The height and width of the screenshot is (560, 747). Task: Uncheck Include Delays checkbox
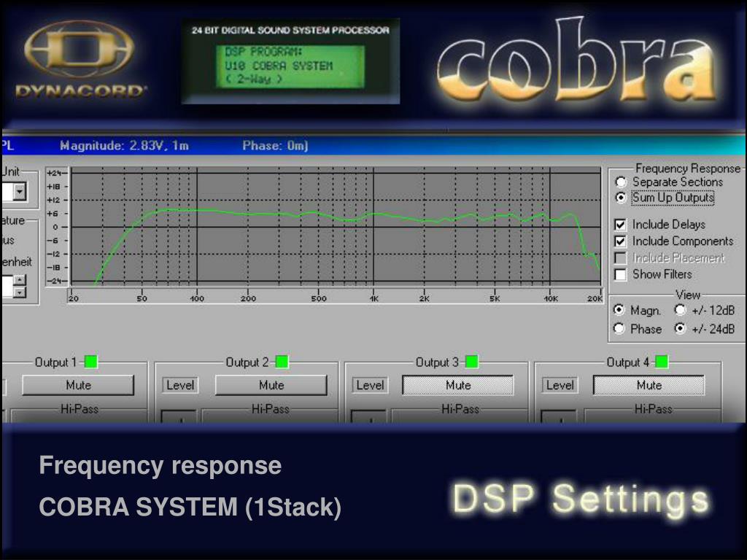click(620, 225)
